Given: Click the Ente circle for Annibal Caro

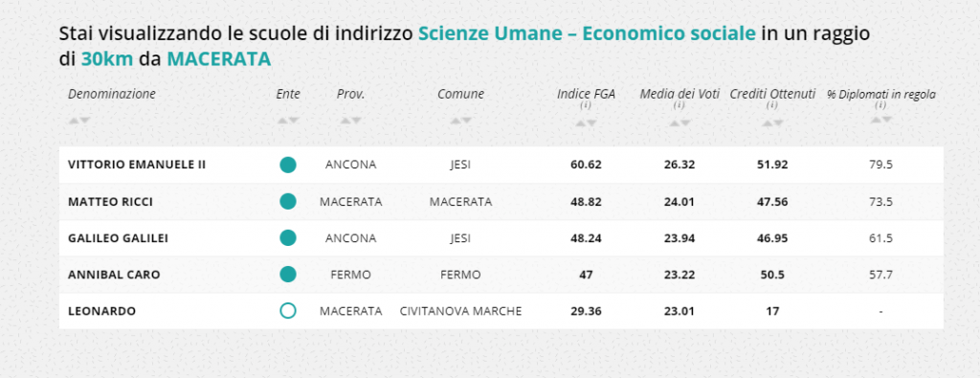Looking at the screenshot, I should pyautogui.click(x=287, y=275).
